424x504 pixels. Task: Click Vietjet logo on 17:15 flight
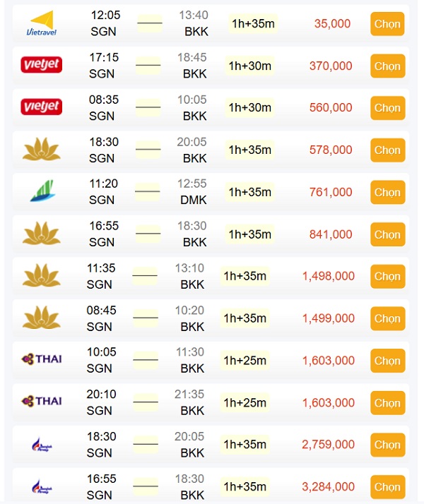click(42, 65)
